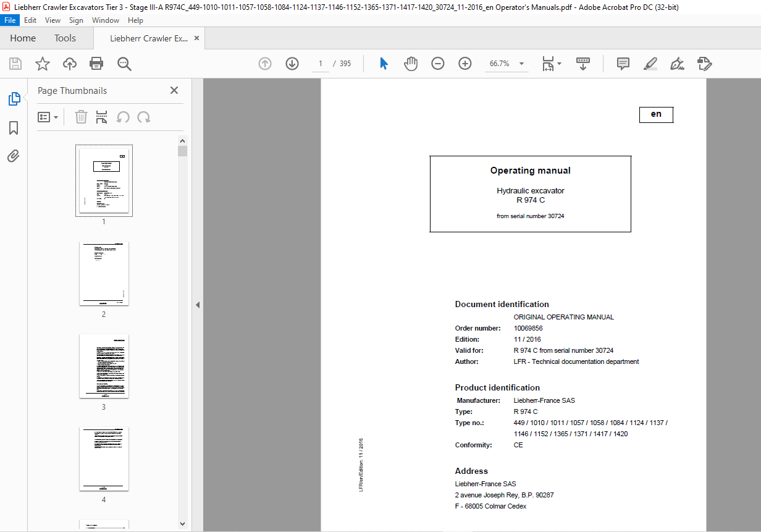Go to previous page arrow

(x=265, y=64)
